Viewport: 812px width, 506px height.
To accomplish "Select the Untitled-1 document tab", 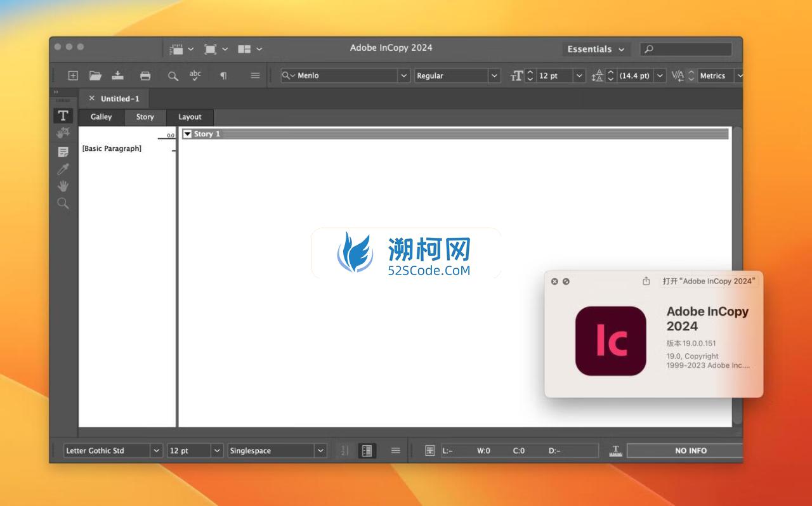I will pos(120,98).
